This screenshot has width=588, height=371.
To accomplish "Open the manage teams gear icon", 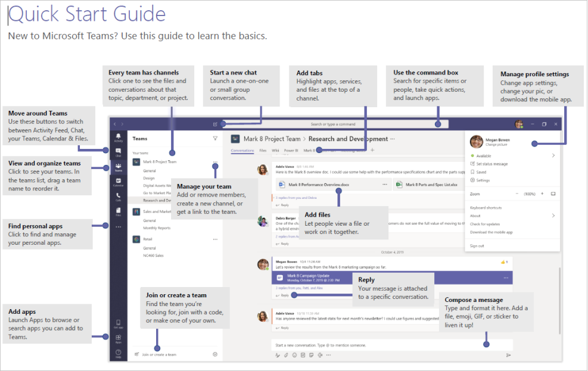I will pyautogui.click(x=215, y=354).
